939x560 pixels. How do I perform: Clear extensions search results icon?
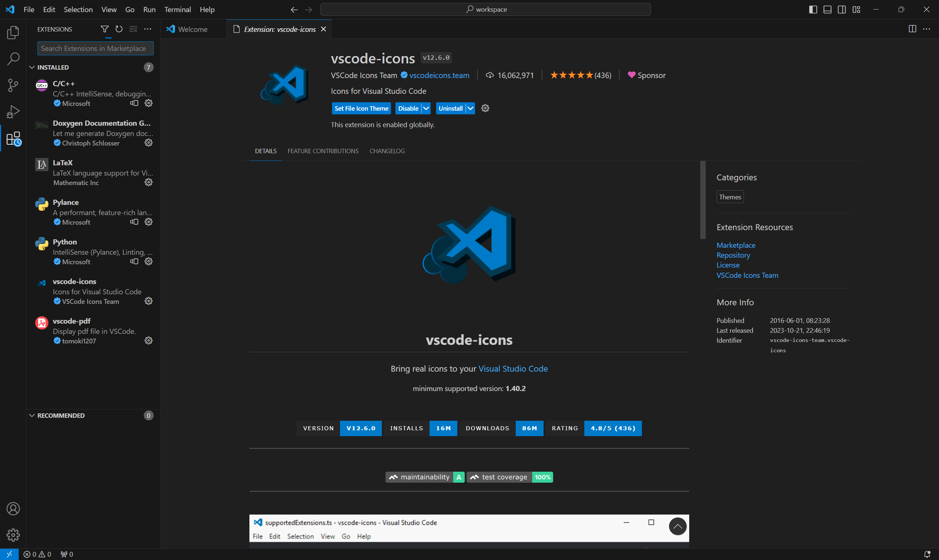point(133,29)
